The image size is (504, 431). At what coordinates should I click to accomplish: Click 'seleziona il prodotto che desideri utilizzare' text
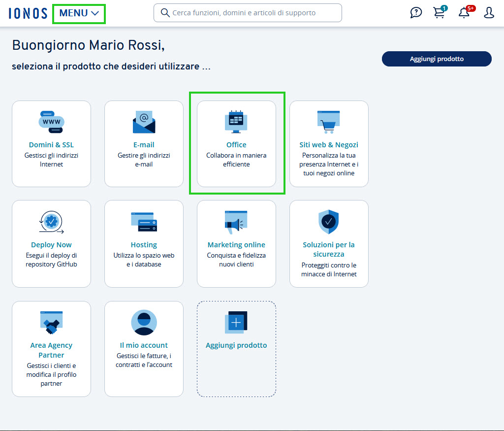tap(111, 66)
